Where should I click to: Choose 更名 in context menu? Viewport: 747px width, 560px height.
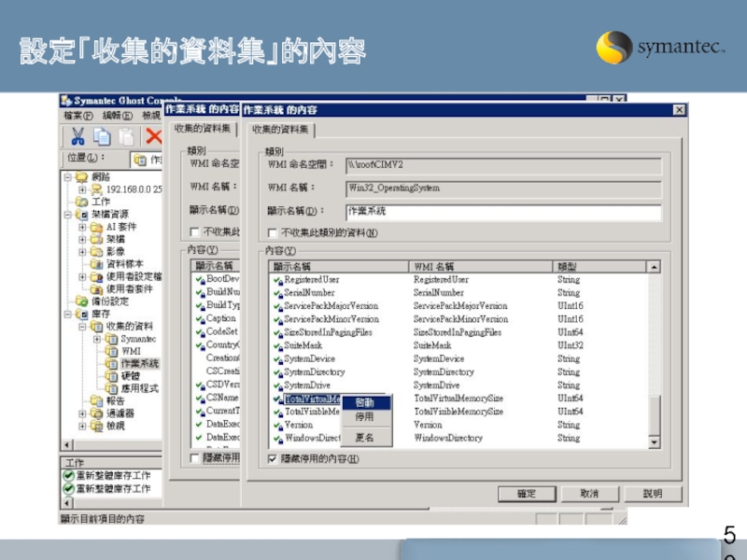[x=366, y=437]
